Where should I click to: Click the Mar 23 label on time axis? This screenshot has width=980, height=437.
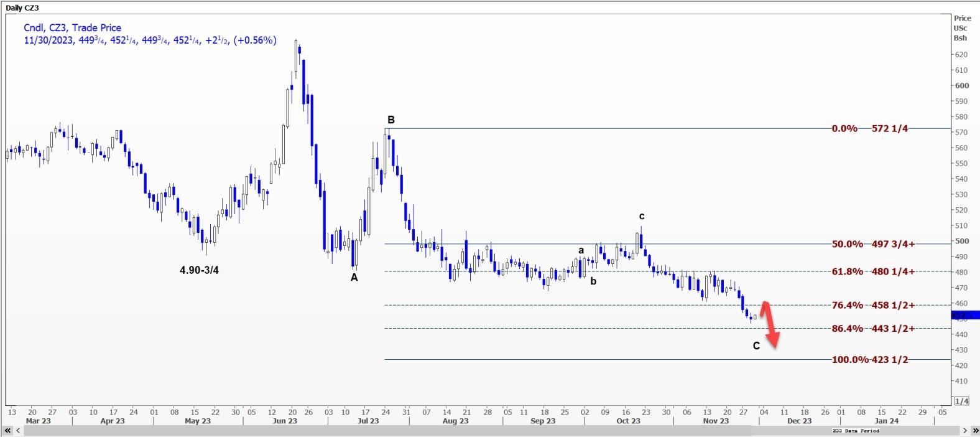[x=38, y=421]
